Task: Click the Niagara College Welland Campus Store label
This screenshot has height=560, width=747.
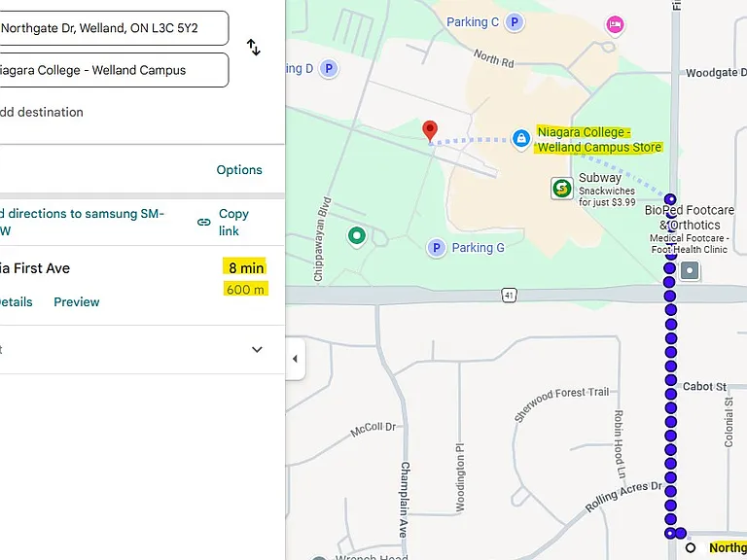Action: pyautogui.click(x=600, y=140)
